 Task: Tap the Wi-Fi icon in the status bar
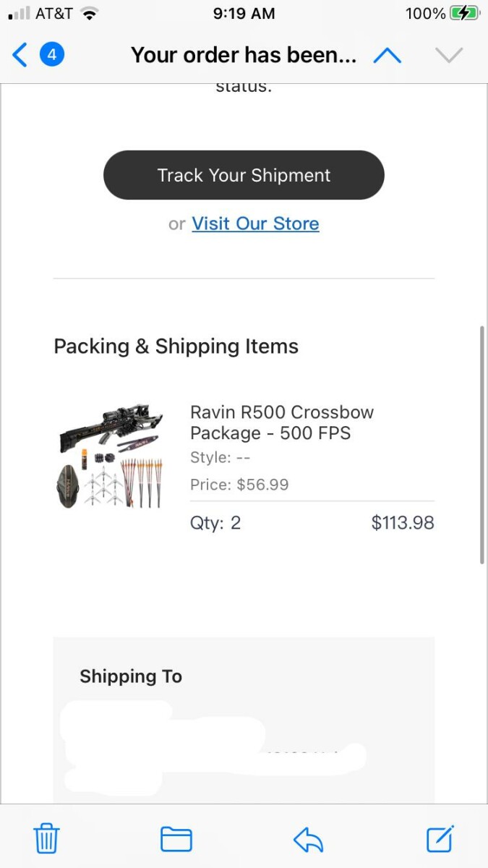(x=90, y=13)
